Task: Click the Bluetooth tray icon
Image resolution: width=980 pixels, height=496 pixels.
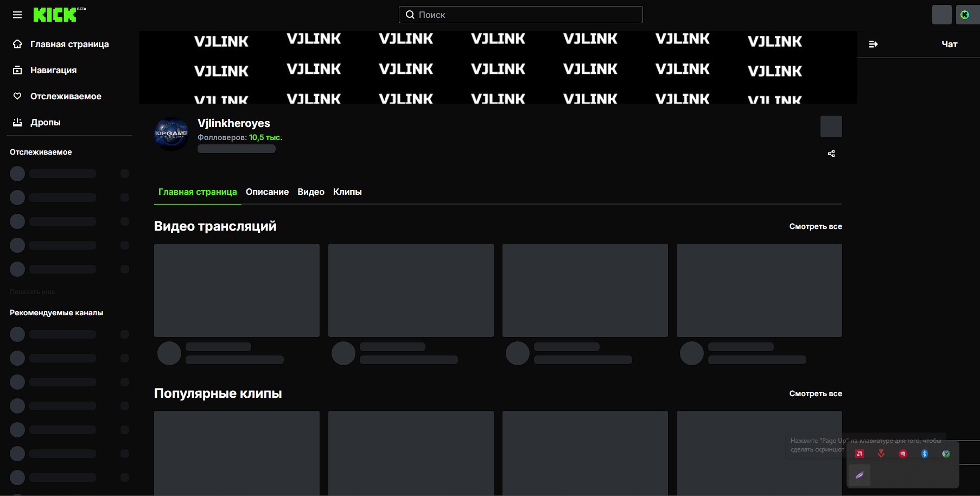Action: pos(925,454)
